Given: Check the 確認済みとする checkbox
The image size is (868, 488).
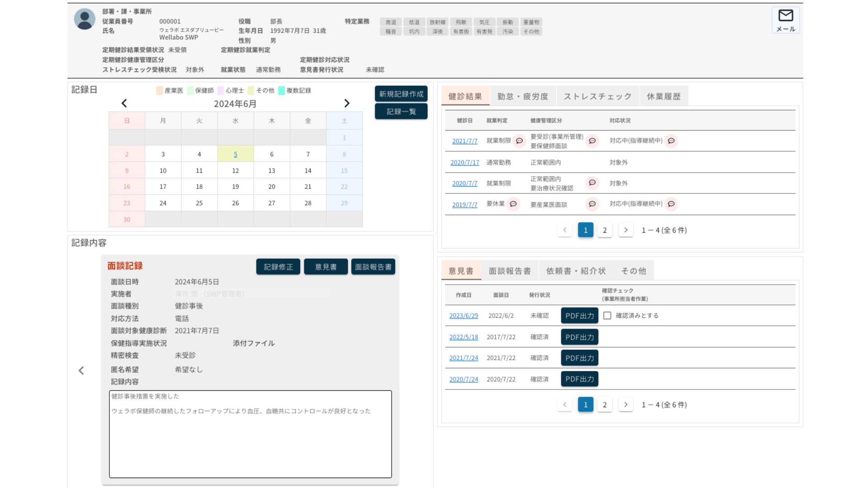Looking at the screenshot, I should [607, 316].
